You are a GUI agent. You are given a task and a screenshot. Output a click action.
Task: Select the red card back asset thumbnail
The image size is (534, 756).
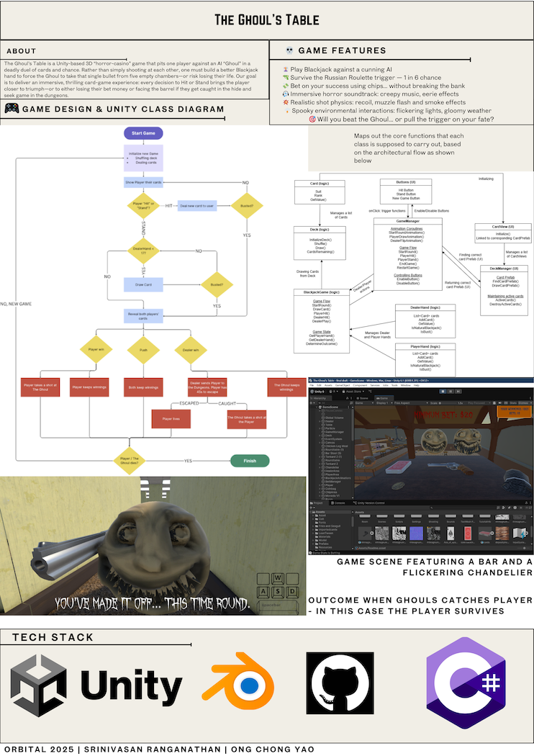point(468,533)
